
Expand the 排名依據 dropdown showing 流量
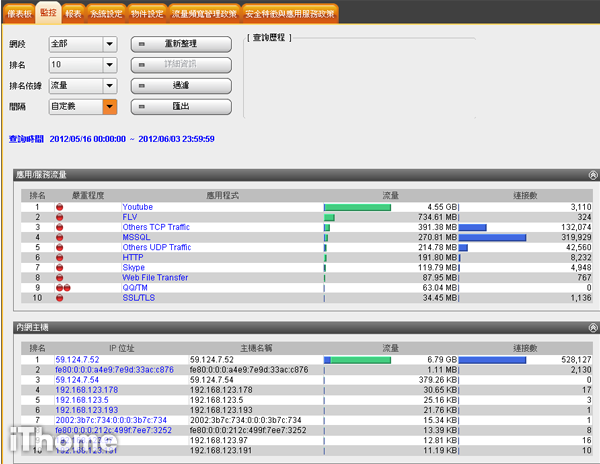pyautogui.click(x=109, y=86)
